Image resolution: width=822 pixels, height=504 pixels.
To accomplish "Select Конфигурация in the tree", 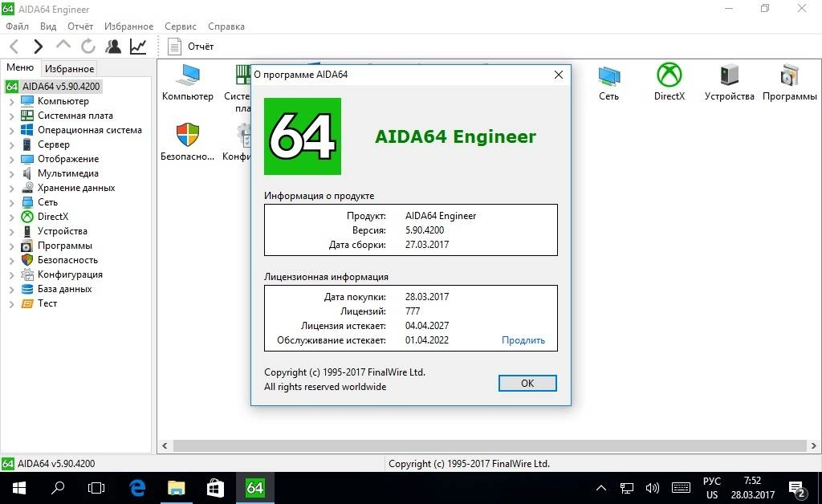I will click(70, 274).
